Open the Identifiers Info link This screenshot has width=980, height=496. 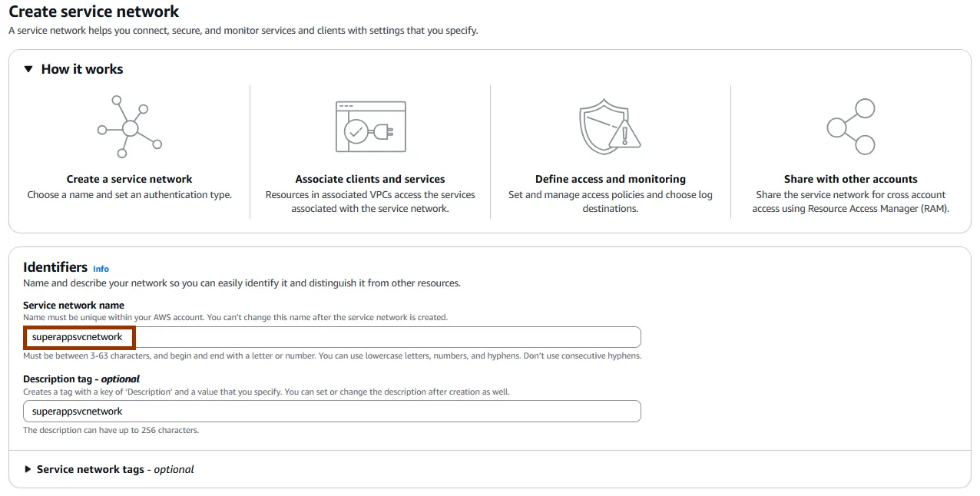(101, 269)
